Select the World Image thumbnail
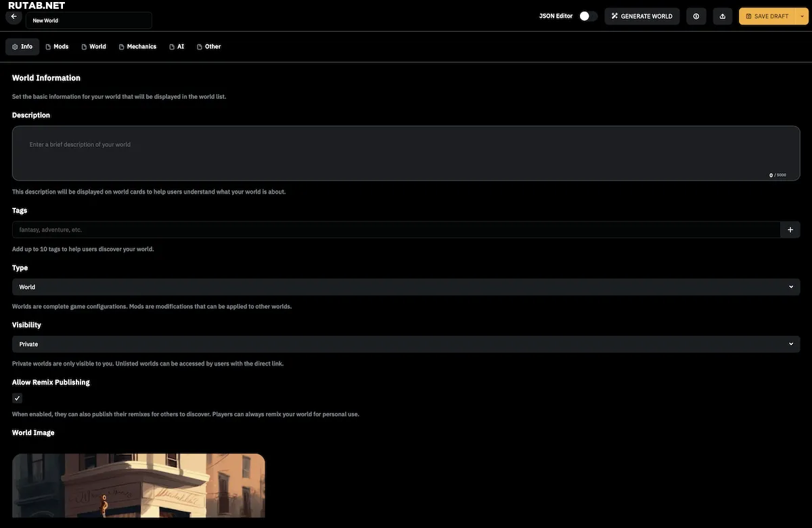The image size is (812, 528). pos(139,485)
